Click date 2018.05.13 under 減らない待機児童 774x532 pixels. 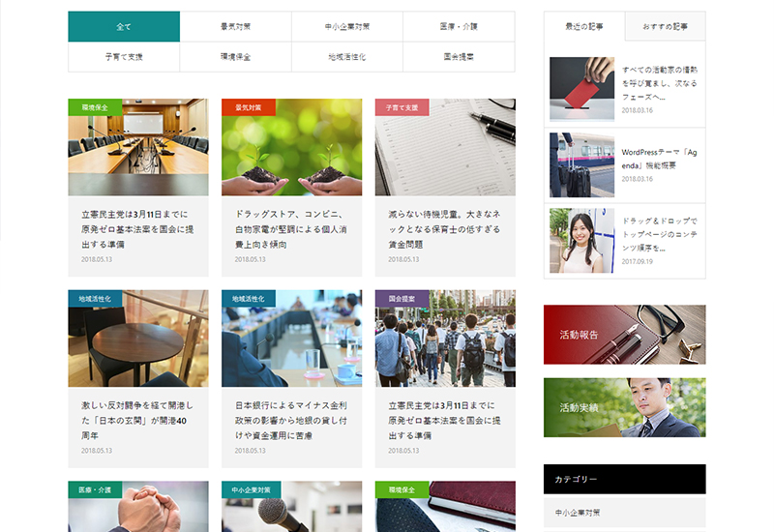point(403,259)
